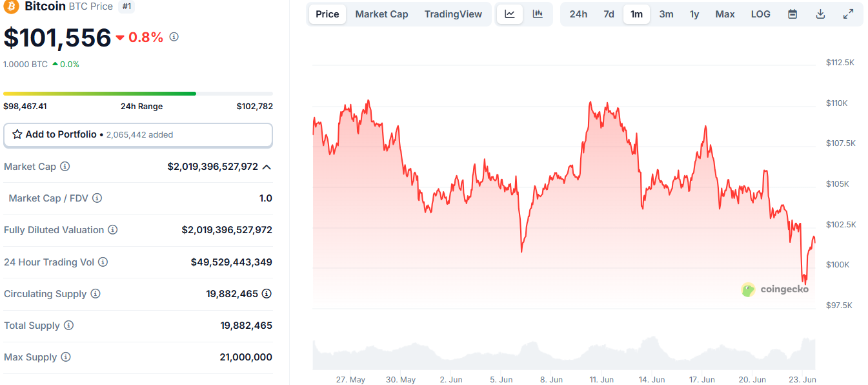This screenshot has width=868, height=385.
Task: Set chart range to 1y
Action: [694, 14]
